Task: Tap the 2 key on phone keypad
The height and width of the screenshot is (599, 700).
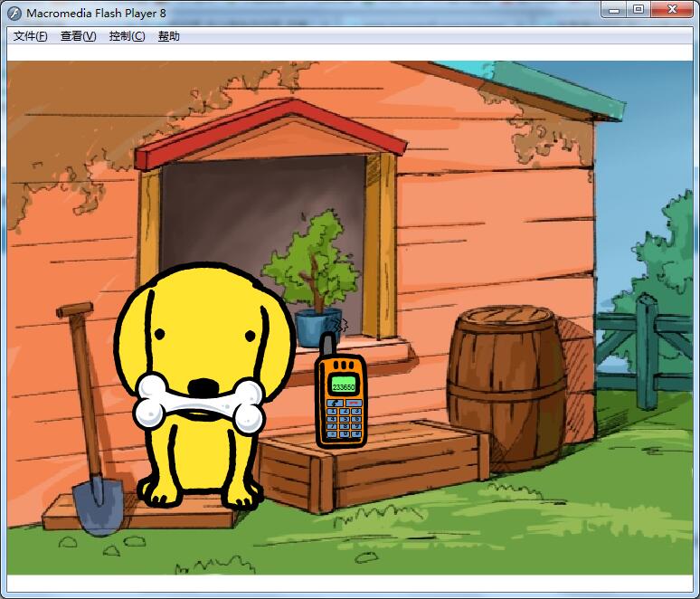Action: (345, 412)
